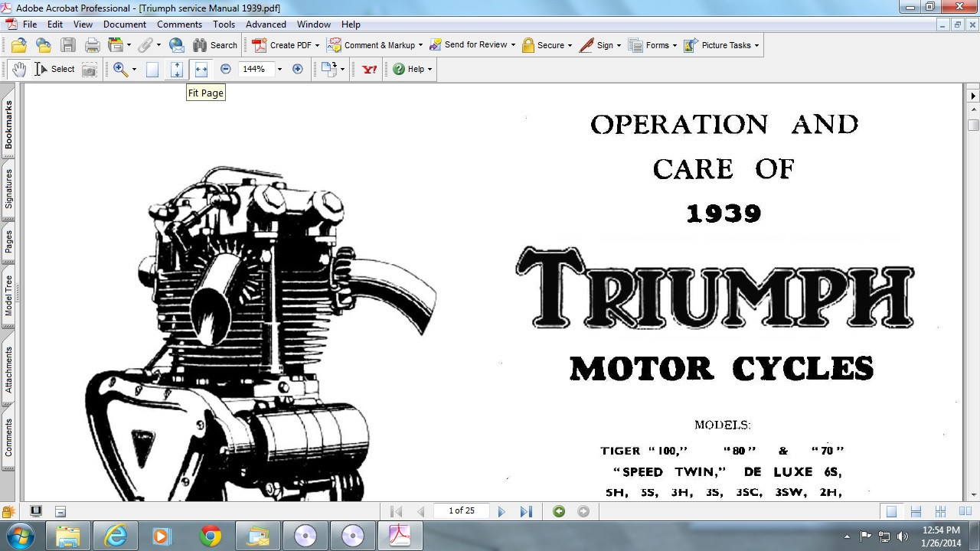Click Send for Review button
The width and height of the screenshot is (980, 551).
coord(472,45)
